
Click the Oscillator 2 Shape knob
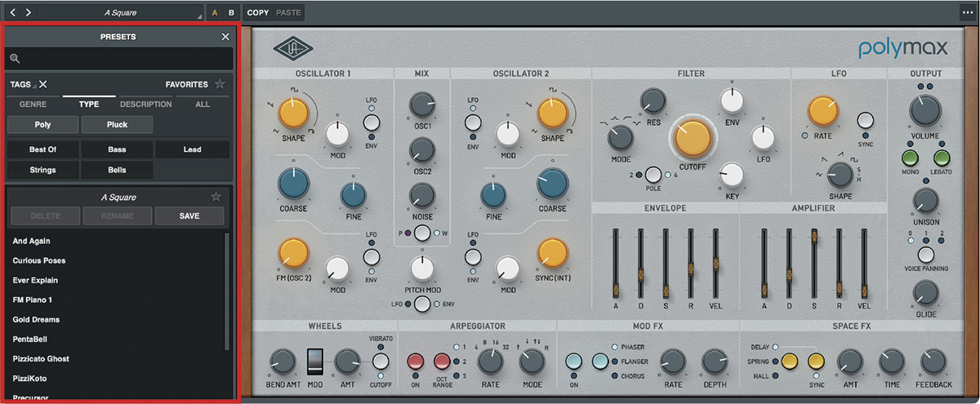pyautogui.click(x=552, y=113)
